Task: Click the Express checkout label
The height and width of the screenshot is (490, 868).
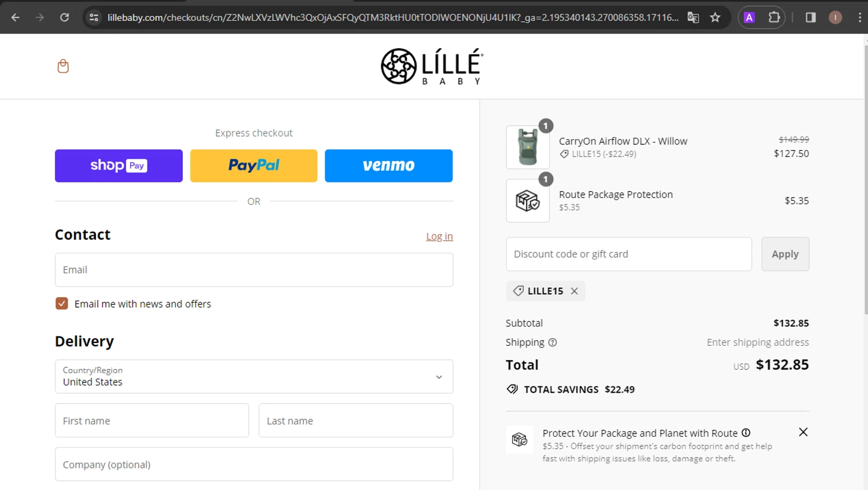Action: click(254, 133)
